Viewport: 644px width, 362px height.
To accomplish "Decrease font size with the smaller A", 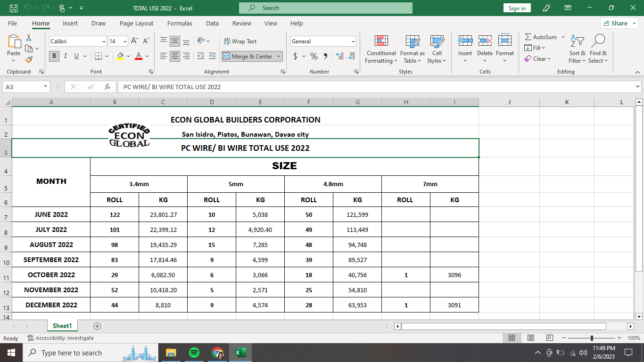I will (146, 41).
